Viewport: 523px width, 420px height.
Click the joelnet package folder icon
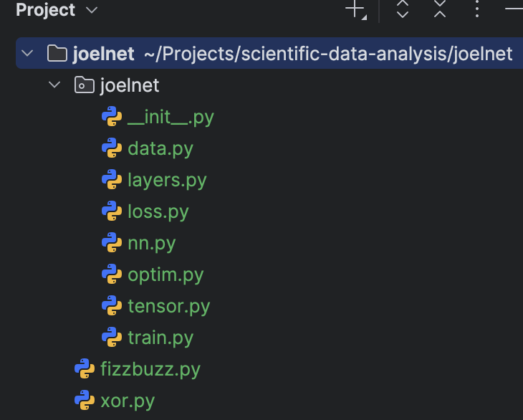[x=85, y=85]
